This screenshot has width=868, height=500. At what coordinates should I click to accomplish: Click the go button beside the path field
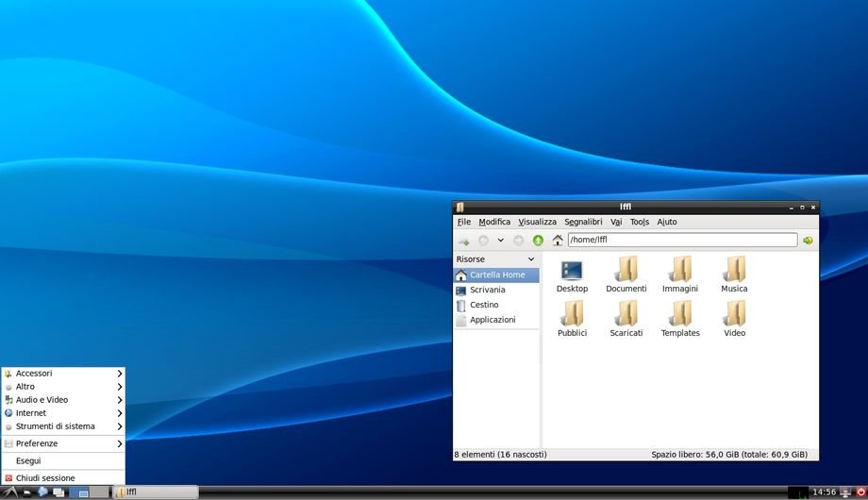click(x=808, y=241)
